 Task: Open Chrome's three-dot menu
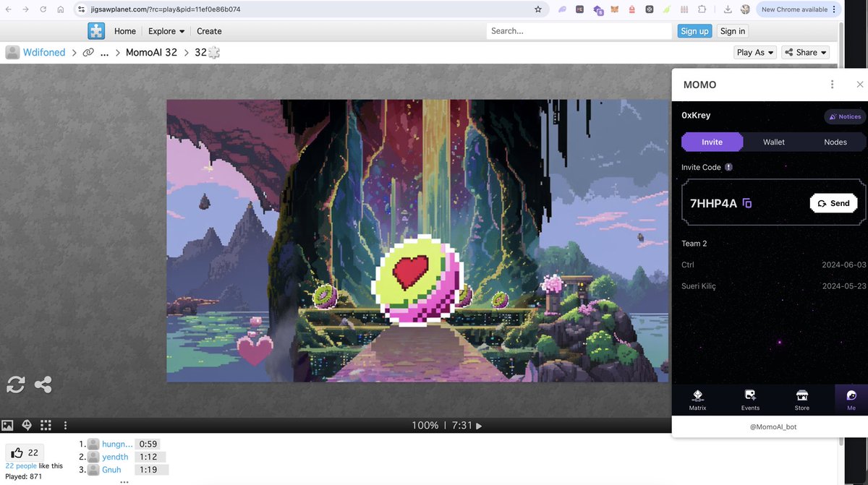834,9
